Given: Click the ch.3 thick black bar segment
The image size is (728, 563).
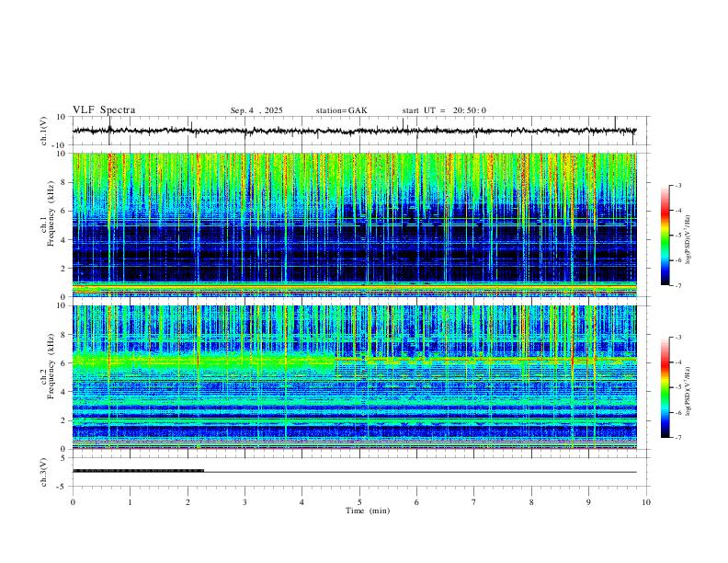Looking at the screenshot, I should coord(139,471).
